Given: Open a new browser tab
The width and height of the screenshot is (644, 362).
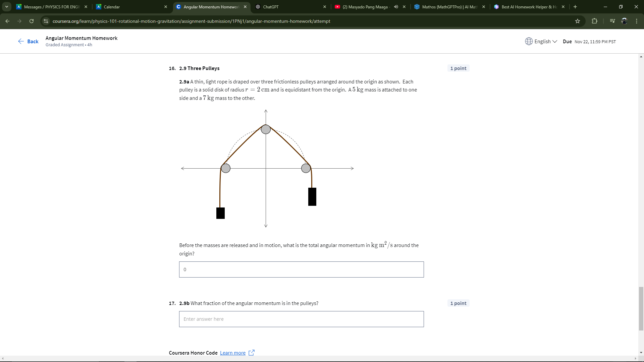Looking at the screenshot, I should [575, 7].
